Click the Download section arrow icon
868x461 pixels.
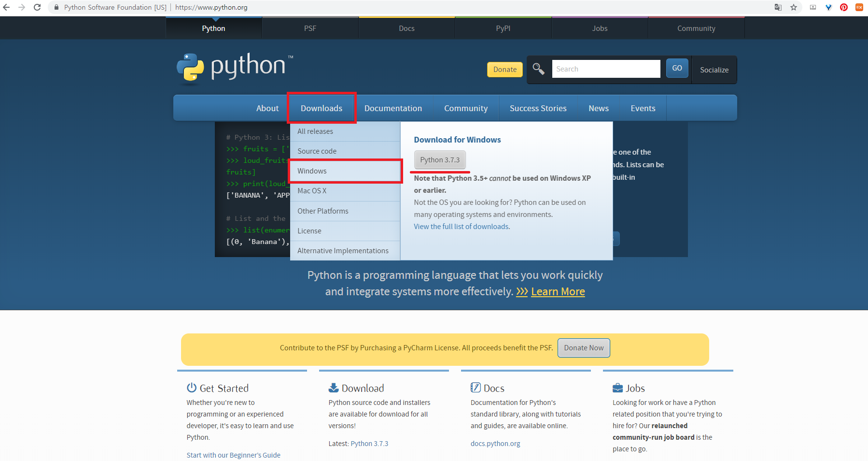(x=334, y=388)
